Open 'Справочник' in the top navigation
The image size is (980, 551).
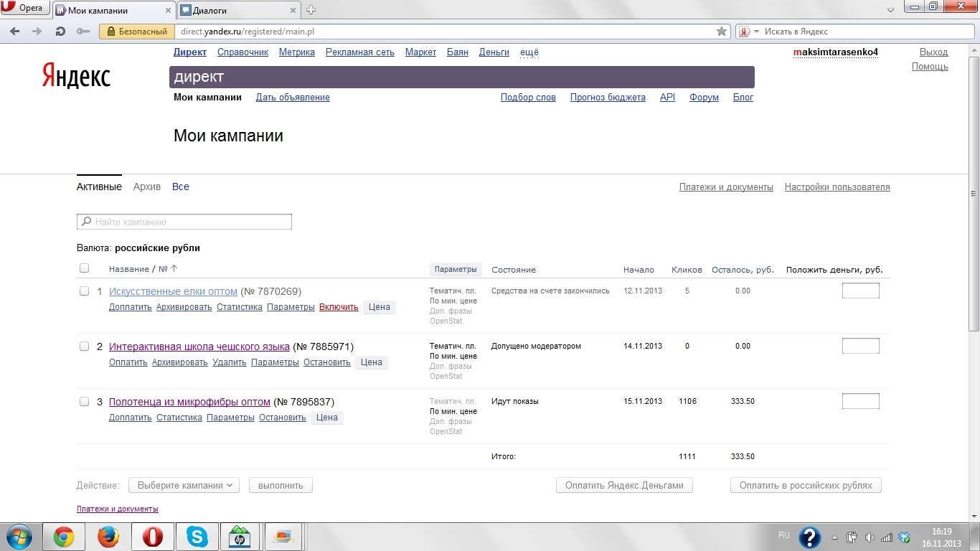[x=242, y=52]
